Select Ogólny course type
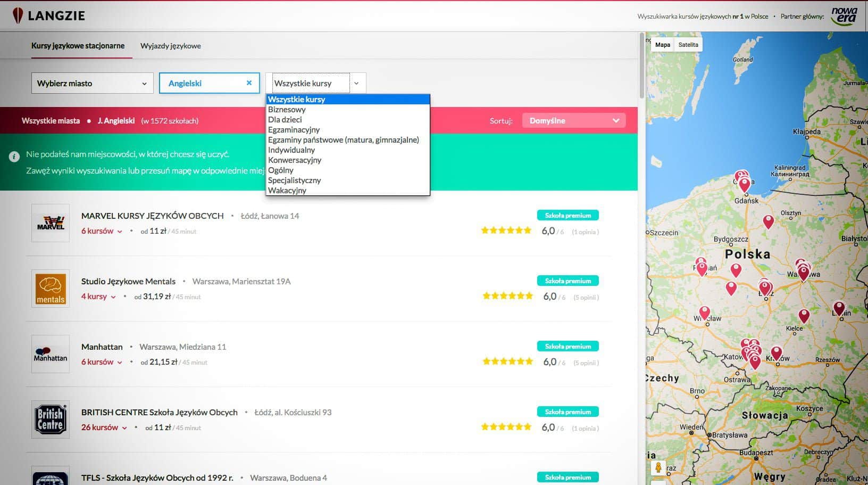 (x=348, y=170)
